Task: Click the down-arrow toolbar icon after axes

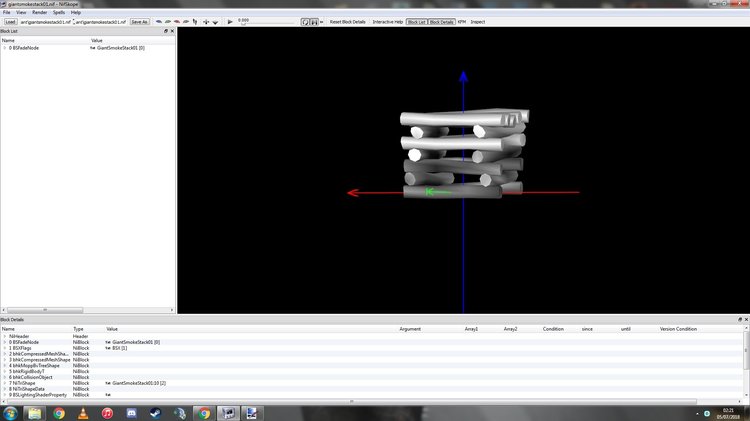Action: coord(215,22)
